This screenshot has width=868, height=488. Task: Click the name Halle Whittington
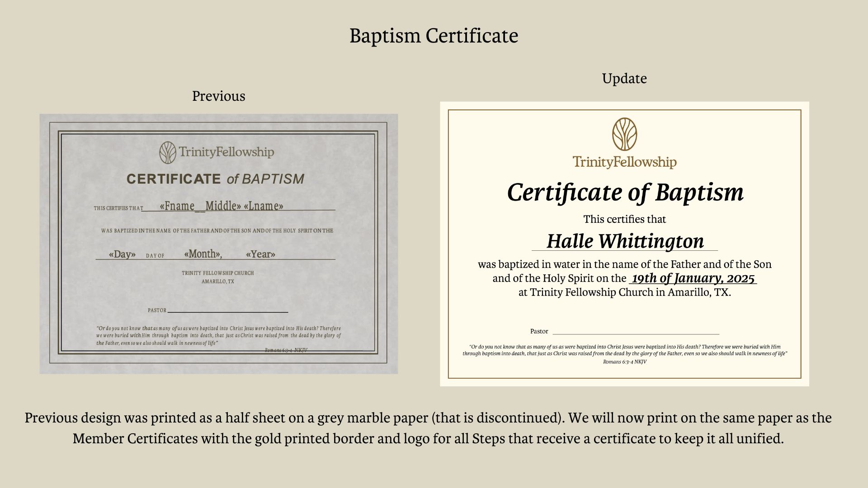[x=625, y=241]
